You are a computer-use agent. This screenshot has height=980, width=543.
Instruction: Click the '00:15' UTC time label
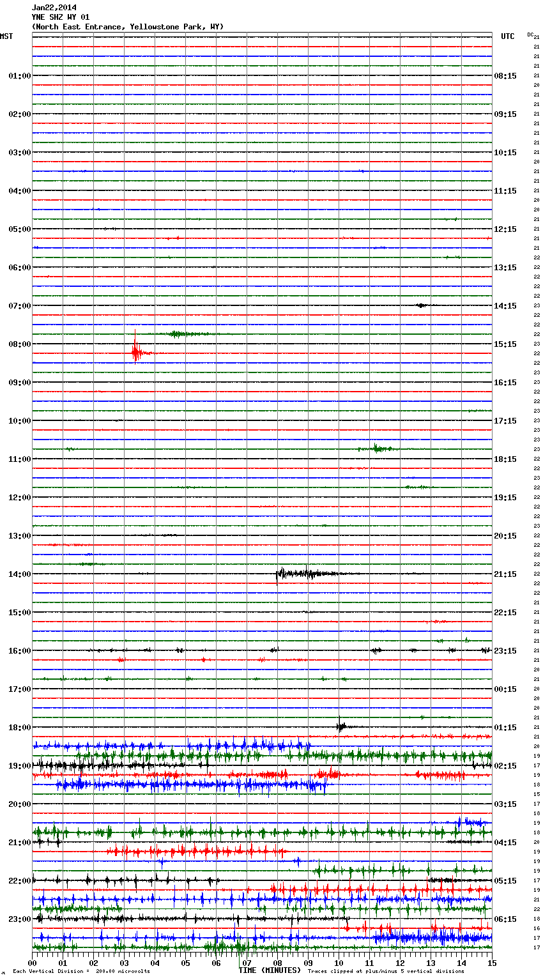[x=505, y=689]
